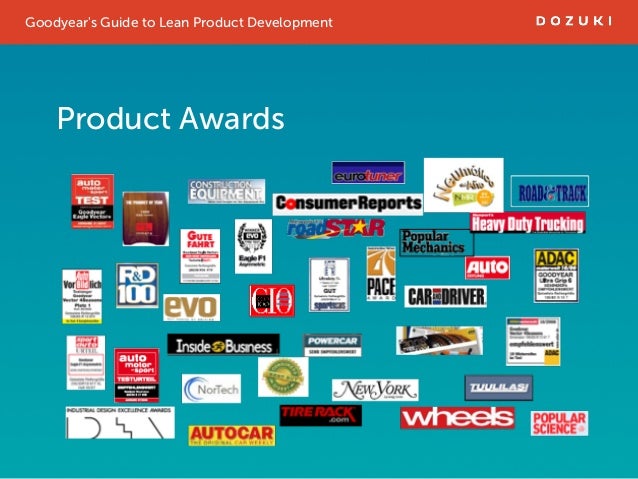Select the Heavy Duty Trucking logo

coord(528,223)
